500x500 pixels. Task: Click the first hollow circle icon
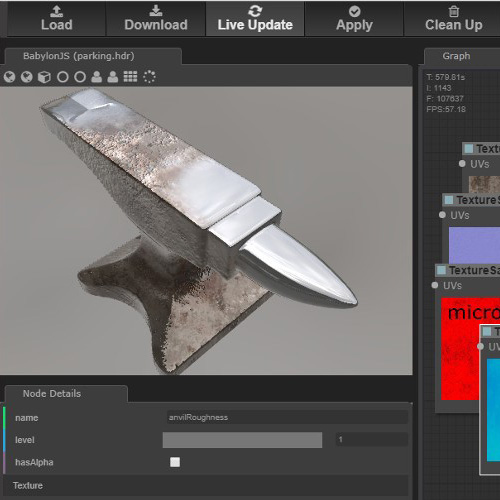pyautogui.click(x=63, y=77)
